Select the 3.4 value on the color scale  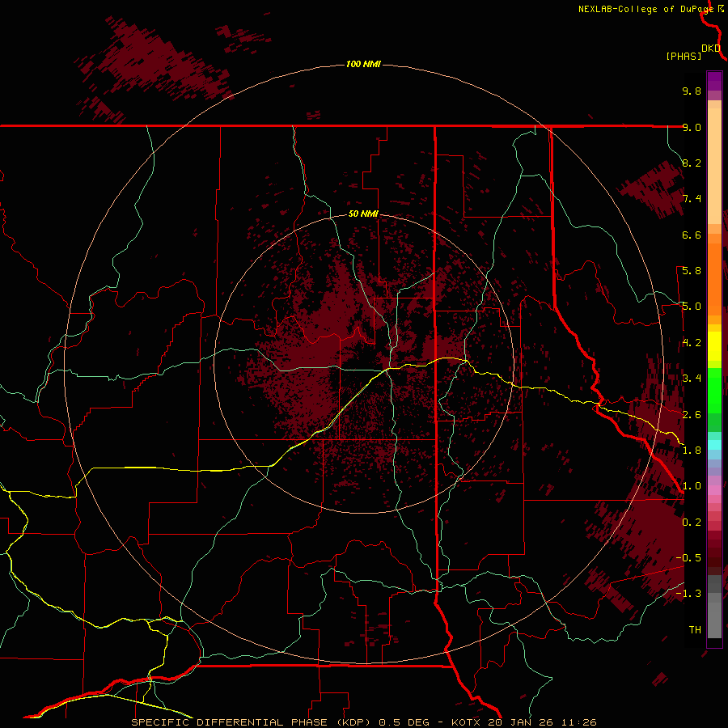click(692, 379)
